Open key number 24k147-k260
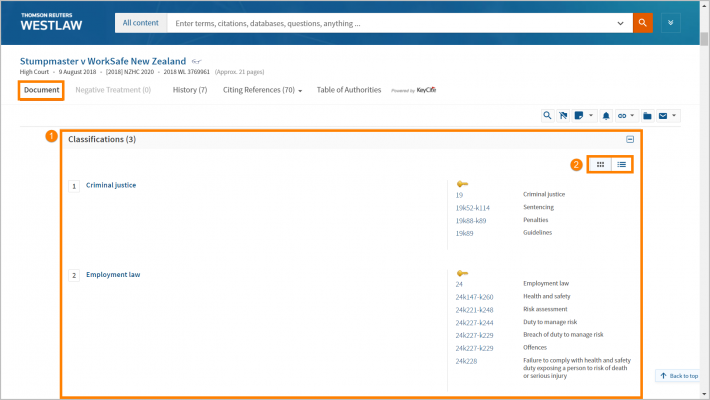This screenshot has height=400, width=710. [475, 297]
